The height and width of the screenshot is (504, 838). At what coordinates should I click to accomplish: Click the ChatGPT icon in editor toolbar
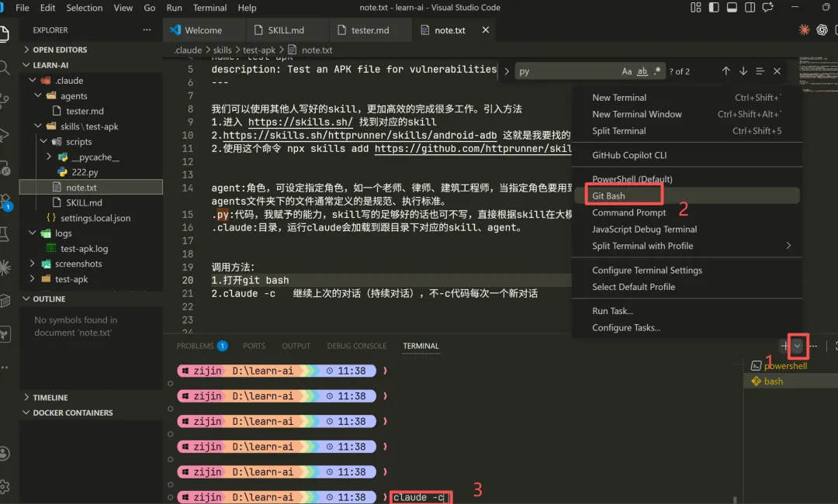click(x=822, y=30)
